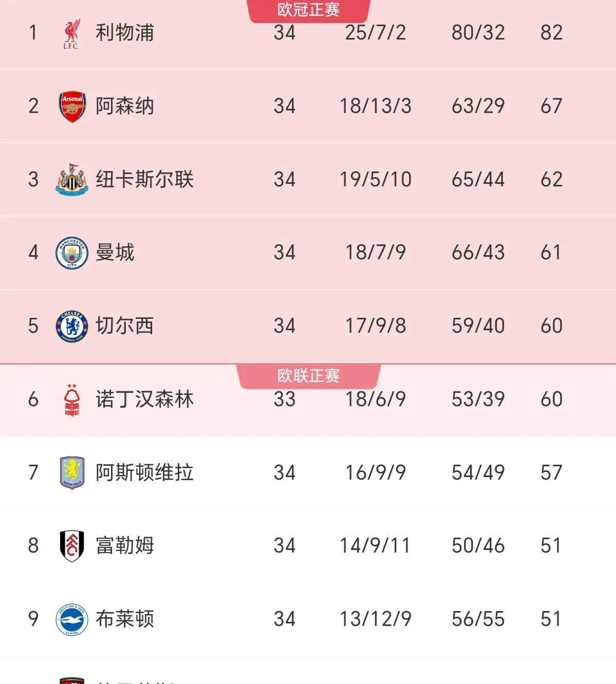The width and height of the screenshot is (616, 684).
Task: Click 切尔西 points value 60
Action: tap(551, 326)
